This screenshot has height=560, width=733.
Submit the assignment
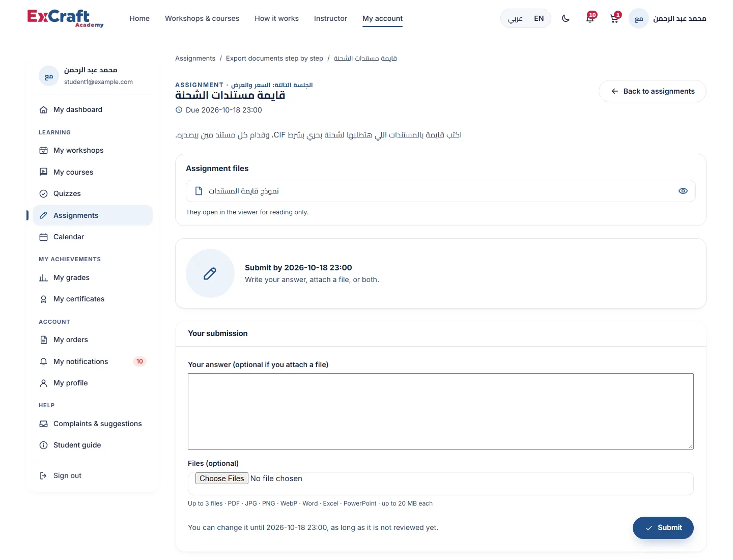tap(663, 528)
